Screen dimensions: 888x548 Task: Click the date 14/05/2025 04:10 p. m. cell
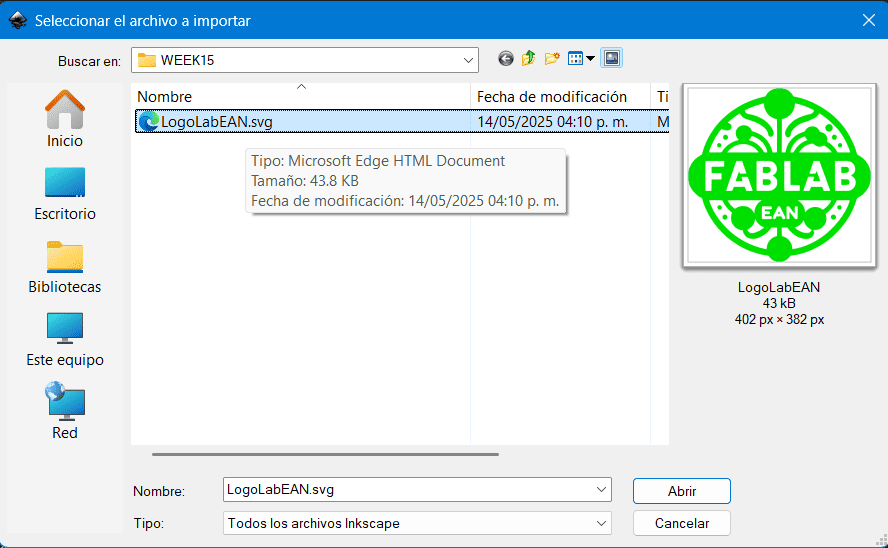coord(552,122)
